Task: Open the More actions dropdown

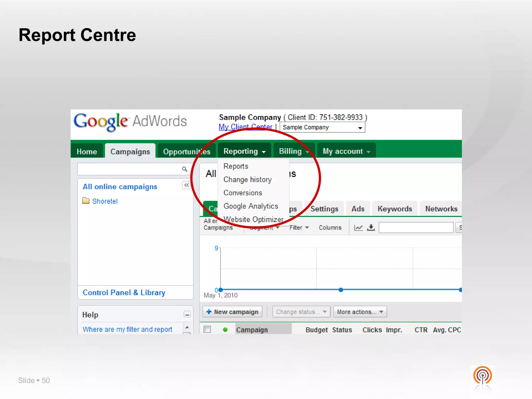Action: [x=360, y=312]
